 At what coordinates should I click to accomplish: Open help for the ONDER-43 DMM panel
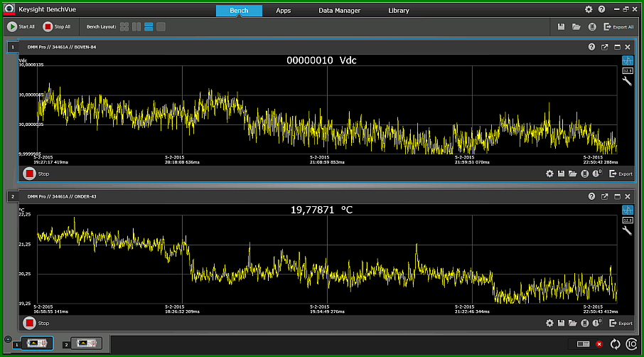[x=591, y=197]
